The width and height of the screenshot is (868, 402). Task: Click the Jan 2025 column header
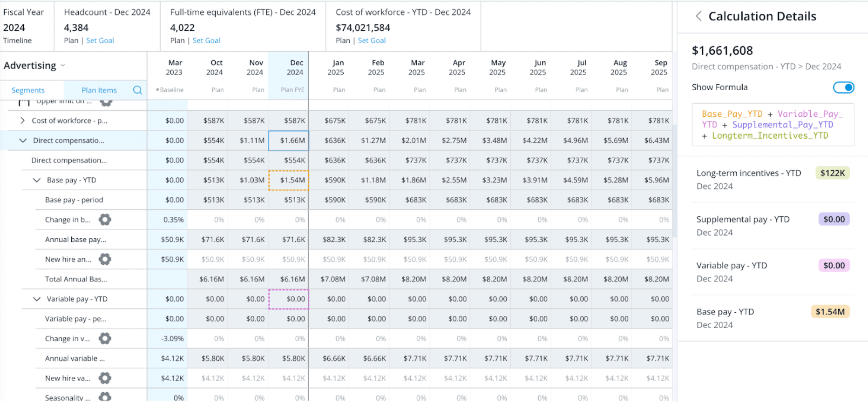click(329, 75)
